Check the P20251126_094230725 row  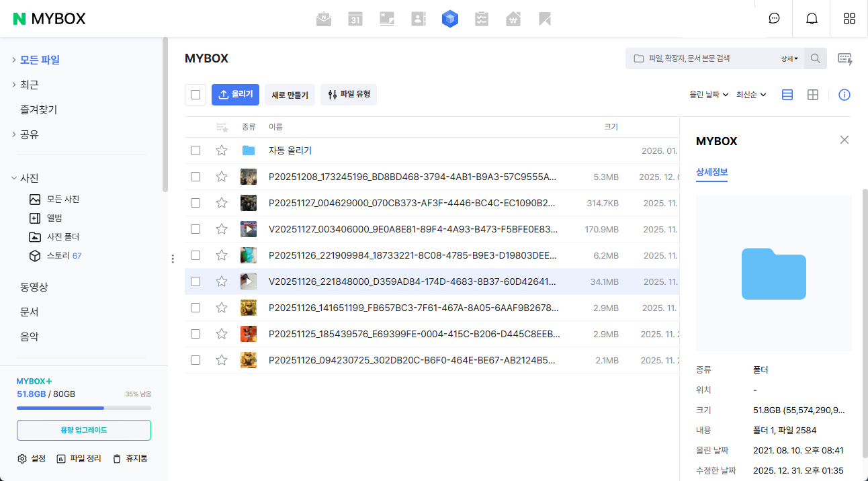196,360
